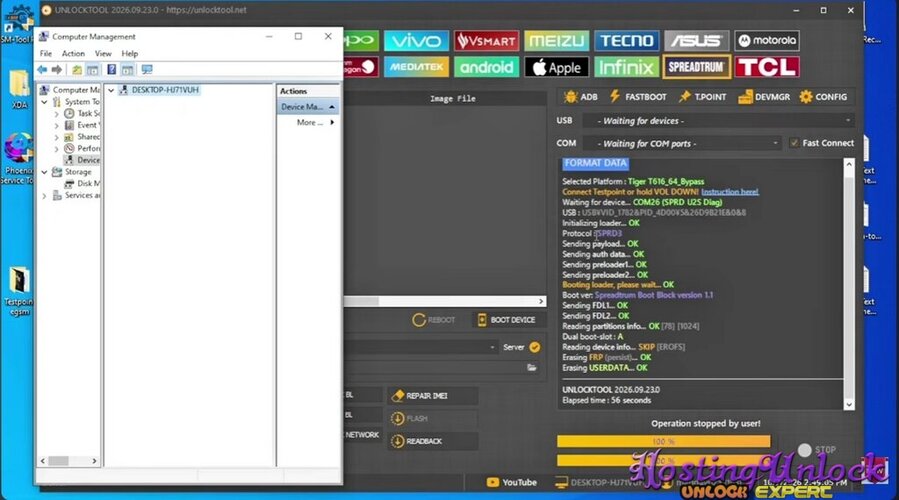Click the STOP button
Image resolution: width=899 pixels, height=500 pixels.
(x=817, y=450)
